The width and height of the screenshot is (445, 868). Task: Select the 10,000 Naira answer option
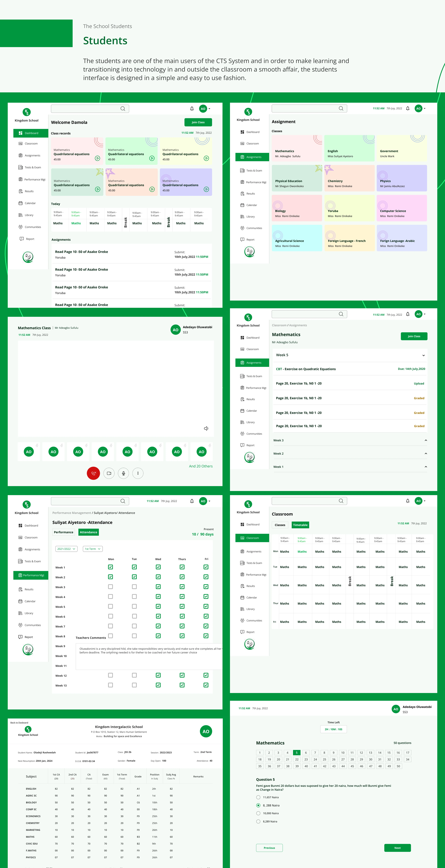click(x=258, y=813)
